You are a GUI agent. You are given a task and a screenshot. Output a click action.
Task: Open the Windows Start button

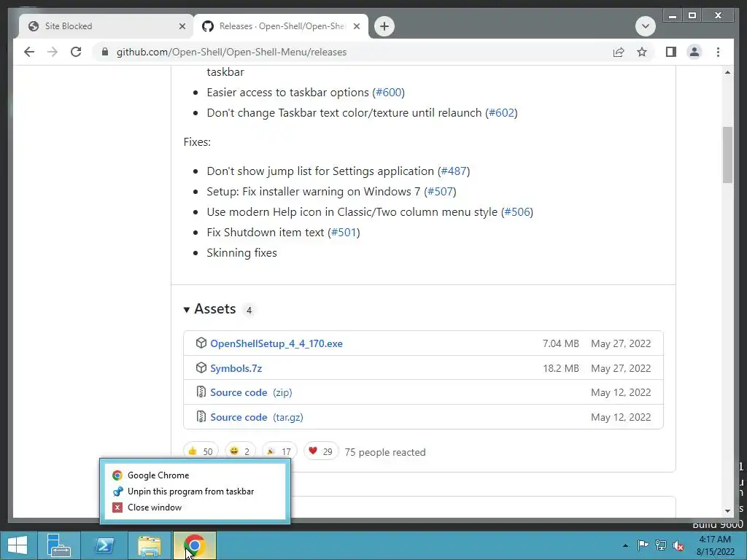point(18,545)
